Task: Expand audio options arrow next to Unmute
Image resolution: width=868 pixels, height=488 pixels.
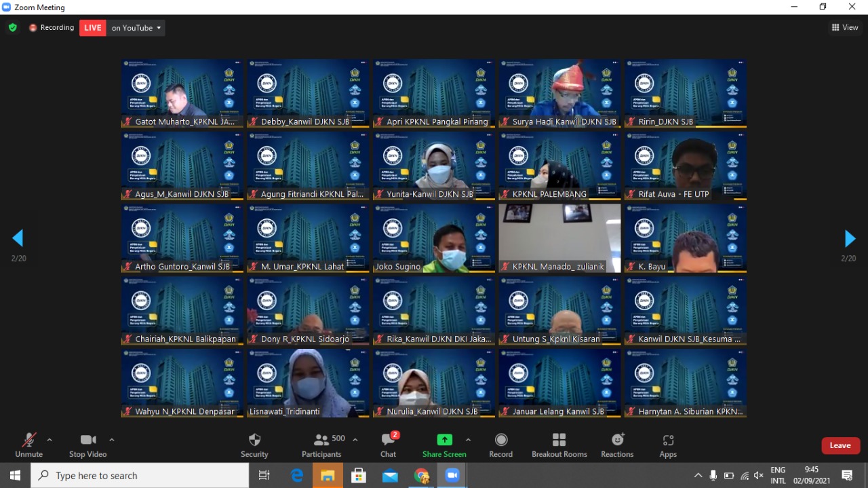Action: tap(50, 440)
